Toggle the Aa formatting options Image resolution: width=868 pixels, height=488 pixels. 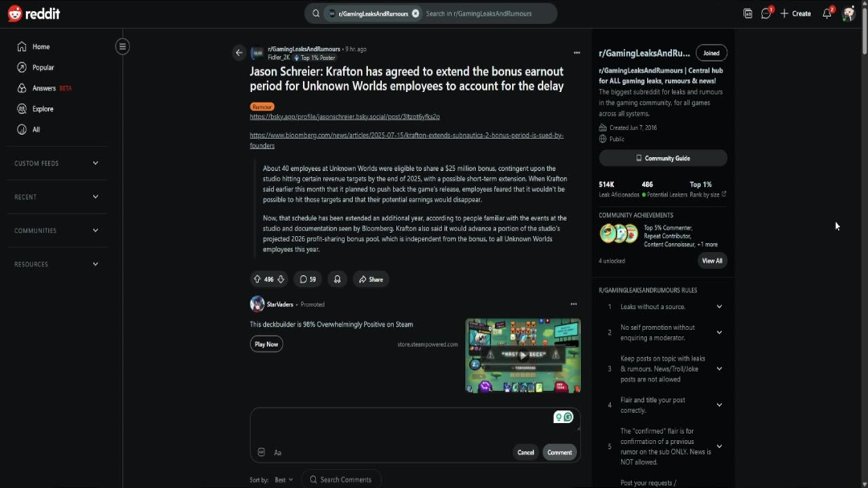tap(277, 452)
